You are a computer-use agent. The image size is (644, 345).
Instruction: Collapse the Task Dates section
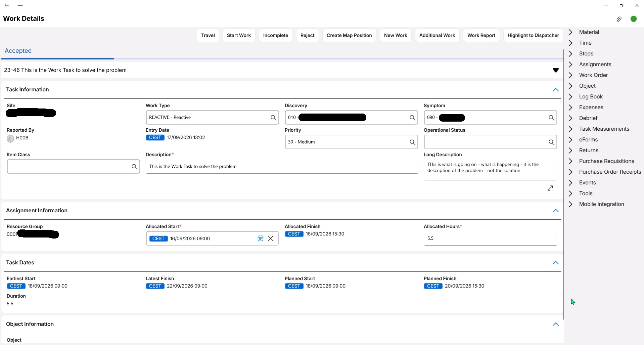(x=556, y=263)
